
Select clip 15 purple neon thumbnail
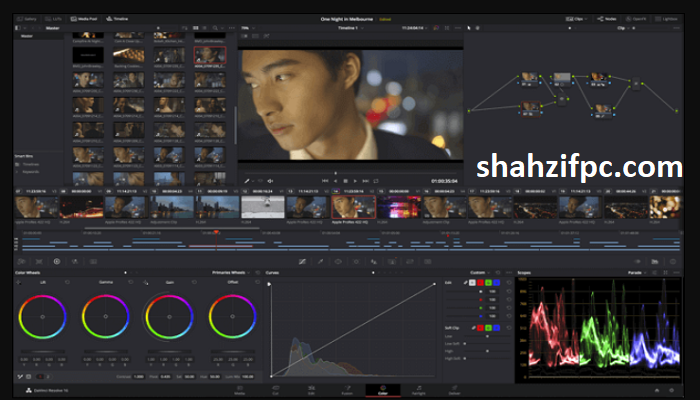click(399, 207)
